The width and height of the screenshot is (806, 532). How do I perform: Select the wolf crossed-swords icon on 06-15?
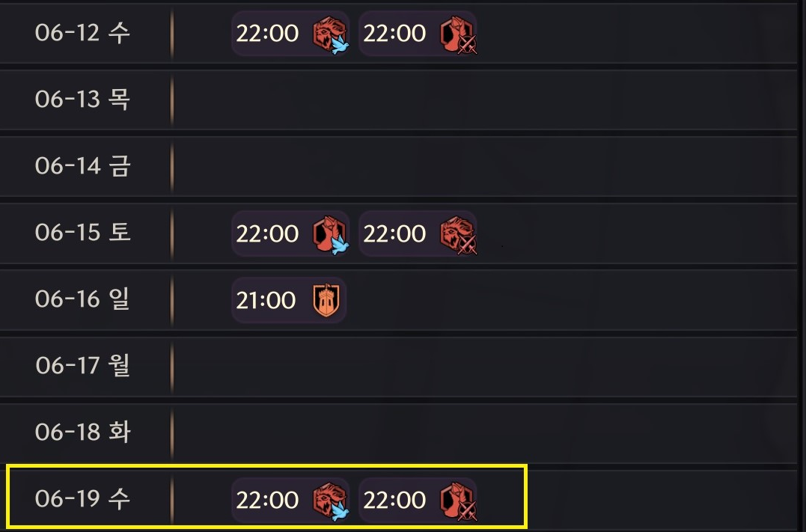tap(458, 235)
